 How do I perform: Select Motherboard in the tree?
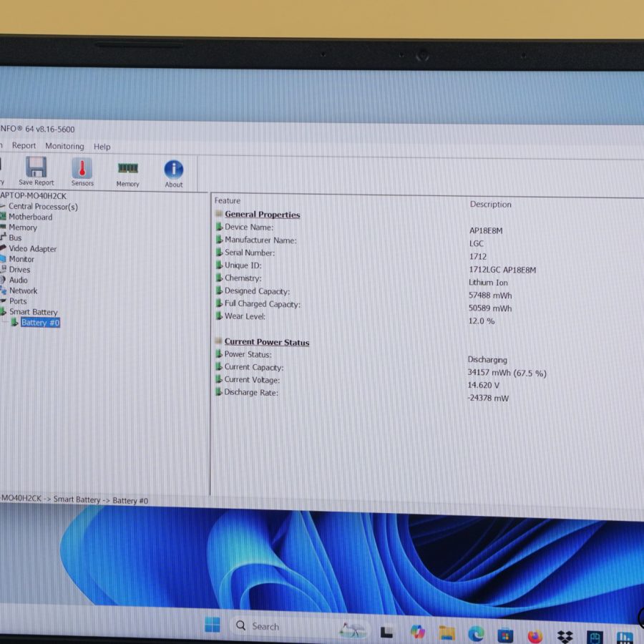pos(30,217)
